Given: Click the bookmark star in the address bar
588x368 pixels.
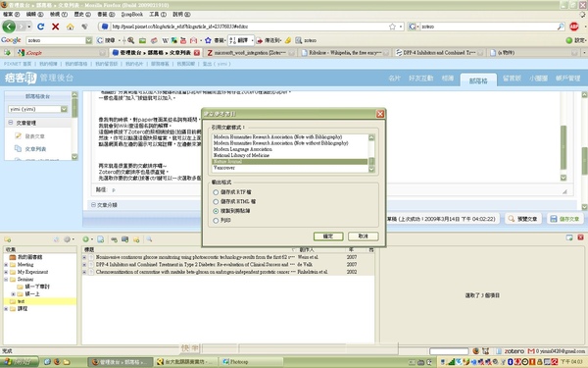Looking at the screenshot, I should (x=392, y=26).
